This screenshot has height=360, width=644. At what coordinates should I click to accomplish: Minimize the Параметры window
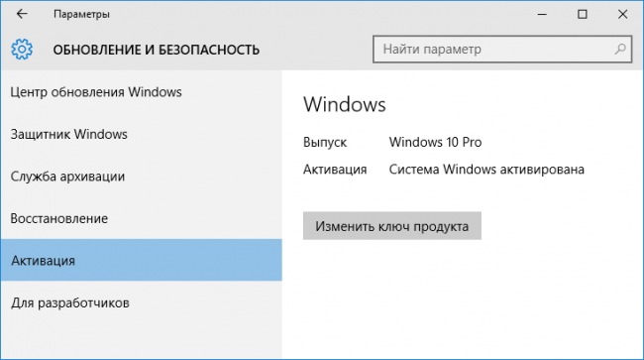[542, 15]
